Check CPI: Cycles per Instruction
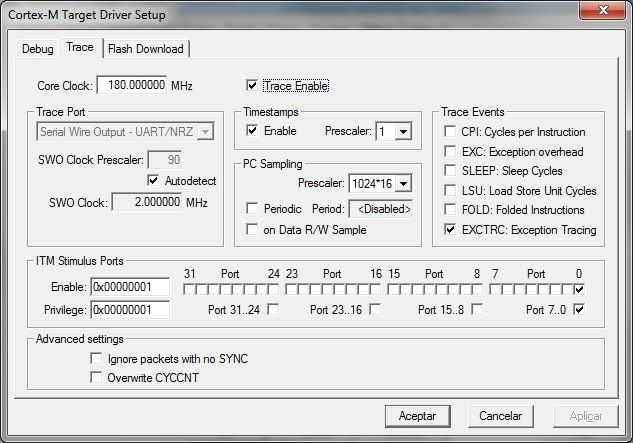633x443 pixels. pyautogui.click(x=450, y=131)
